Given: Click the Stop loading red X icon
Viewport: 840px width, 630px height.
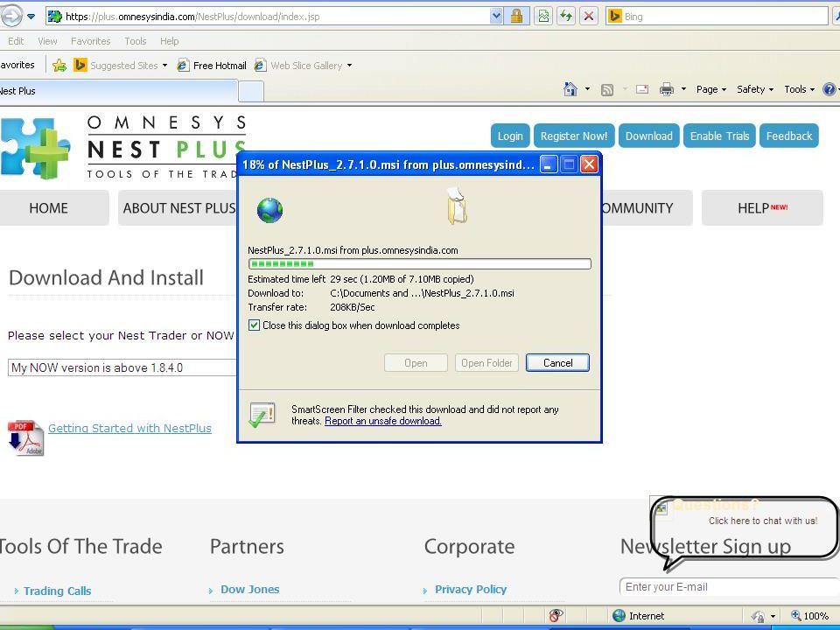Looking at the screenshot, I should [x=589, y=16].
